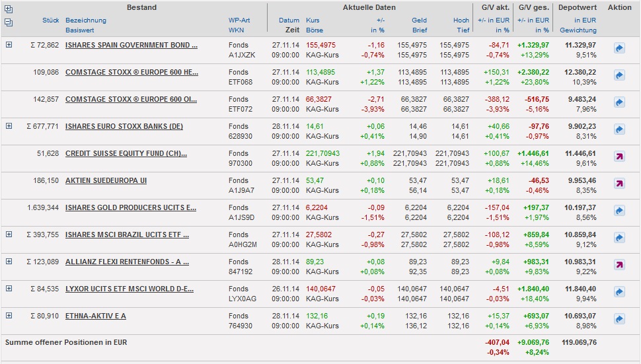Viewport: 641px width, 364px height.
Task: Expand the Ethna-Aktiv E A position details
Action: [x=9, y=315]
